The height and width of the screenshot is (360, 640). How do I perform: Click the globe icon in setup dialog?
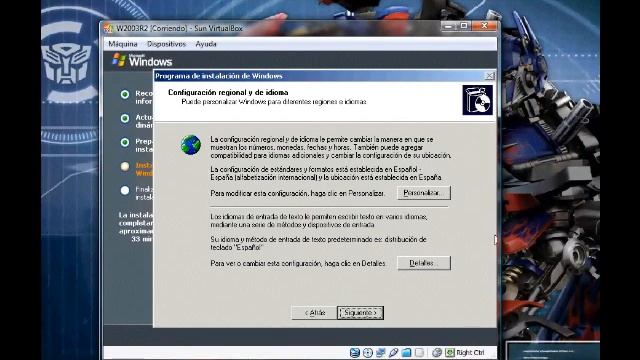point(191,145)
